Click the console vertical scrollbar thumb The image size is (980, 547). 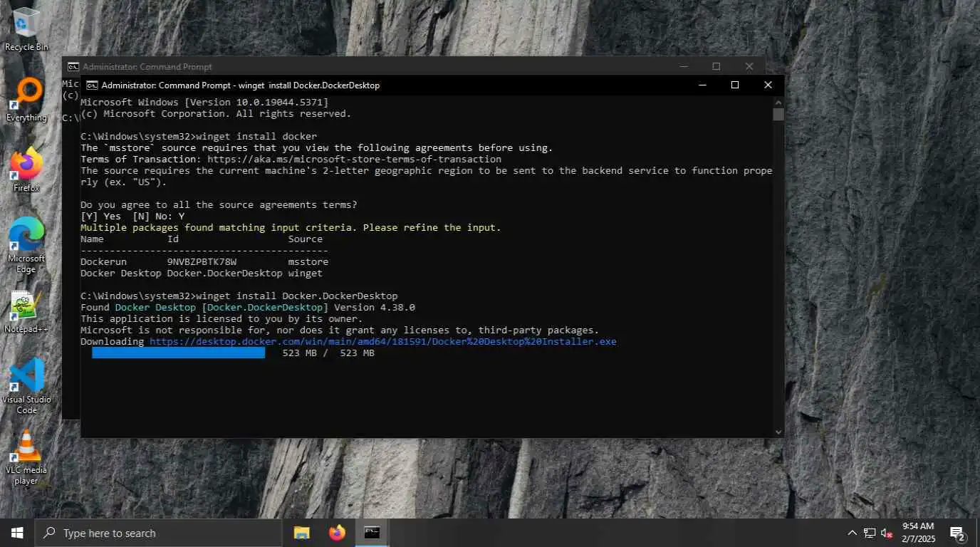coord(778,114)
